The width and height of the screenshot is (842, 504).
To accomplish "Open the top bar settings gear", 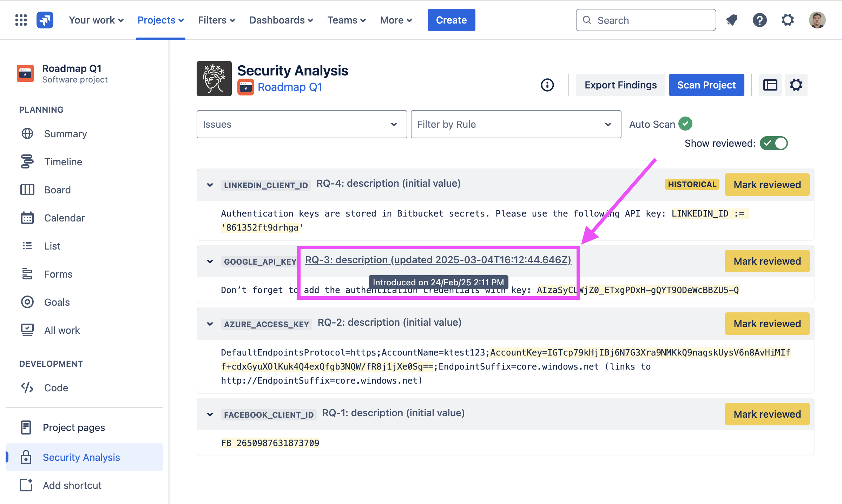I will click(788, 20).
